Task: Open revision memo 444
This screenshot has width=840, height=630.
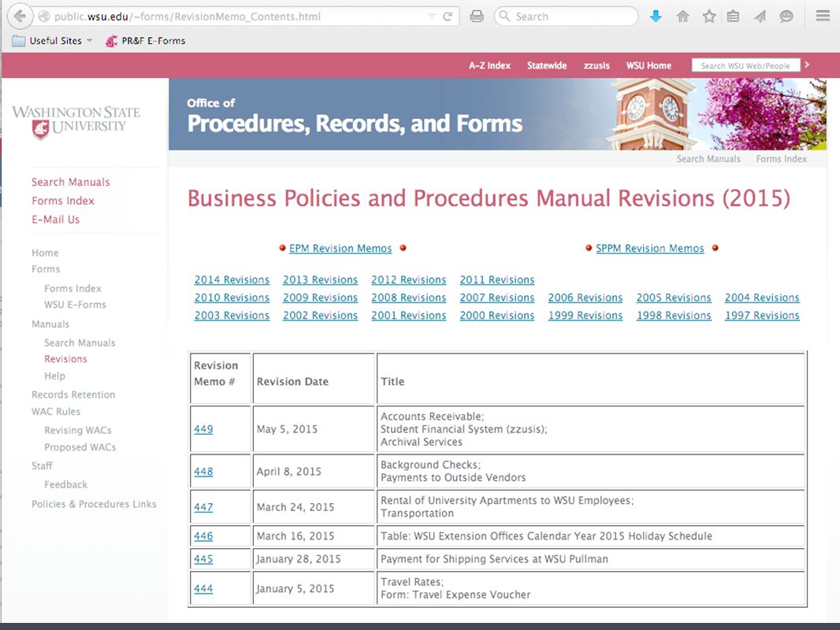Action: [203, 588]
